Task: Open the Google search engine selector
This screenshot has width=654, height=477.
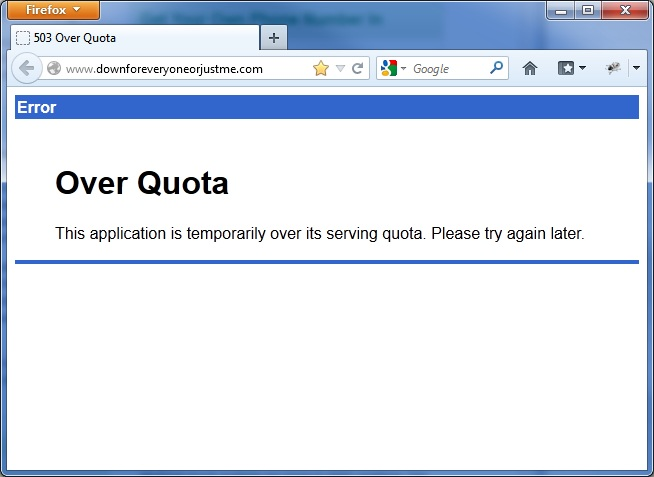Action: point(393,69)
